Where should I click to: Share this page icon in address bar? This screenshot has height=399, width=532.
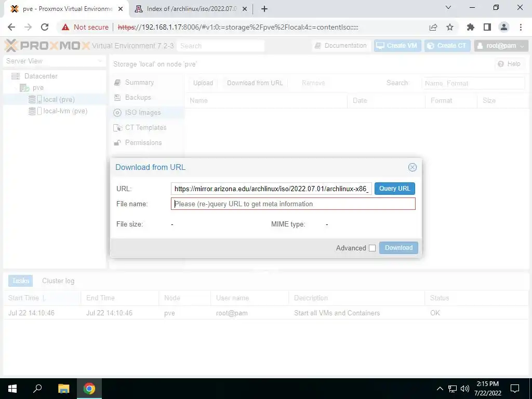pos(433,27)
